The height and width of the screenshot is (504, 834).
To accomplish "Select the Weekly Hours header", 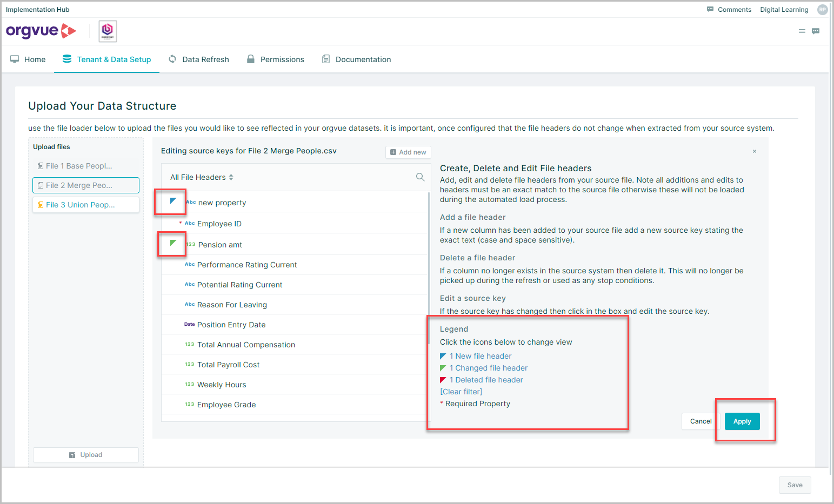I will (294, 385).
